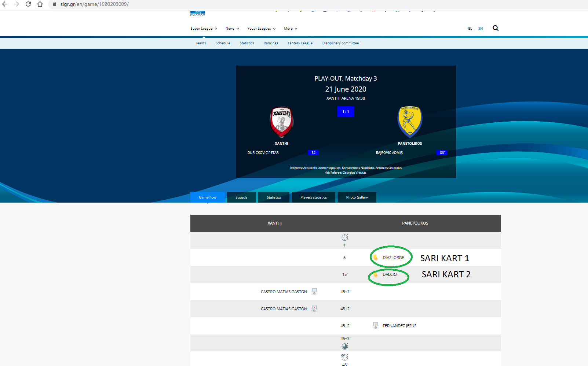Switch to the Squads tab
Screen dimensions: 588x366
click(x=241, y=197)
